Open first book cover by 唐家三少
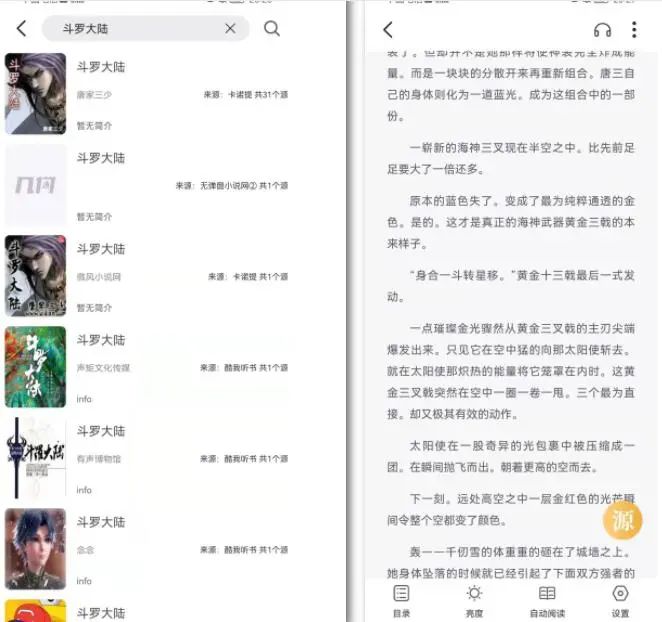662x622 pixels. coord(35,94)
